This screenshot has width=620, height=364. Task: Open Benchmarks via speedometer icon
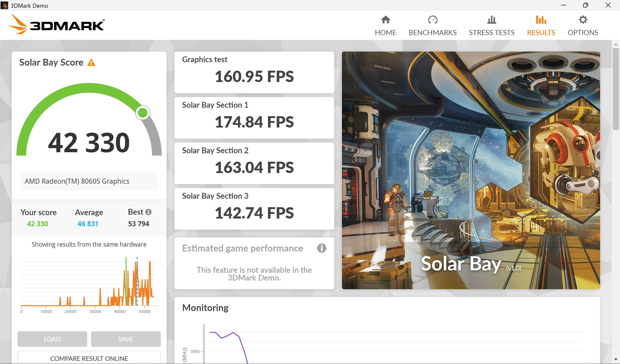pyautogui.click(x=432, y=20)
